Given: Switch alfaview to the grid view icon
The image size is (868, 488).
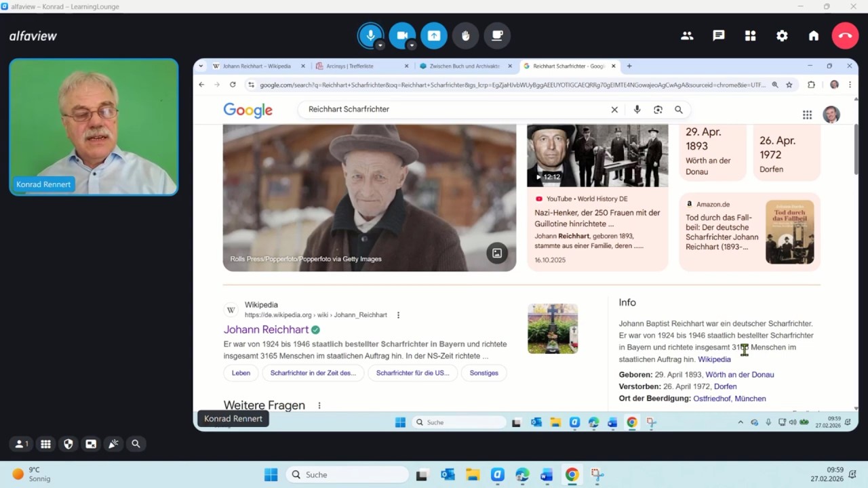Looking at the screenshot, I should pos(45,444).
